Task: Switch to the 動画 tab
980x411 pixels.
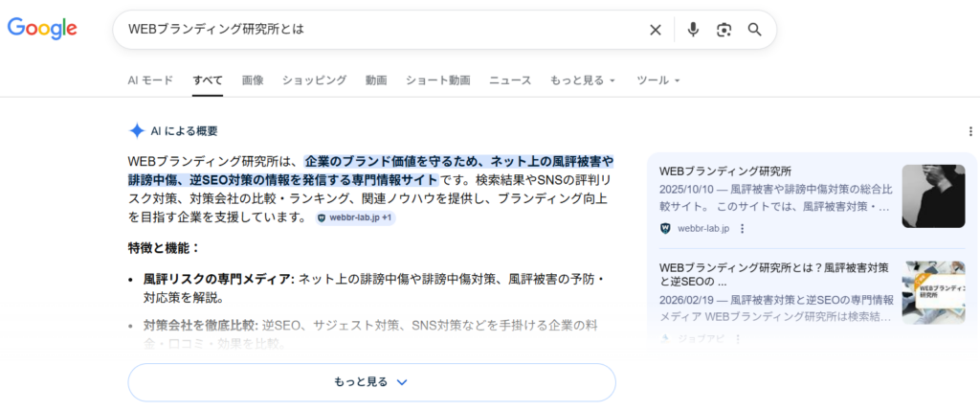Action: coord(376,80)
